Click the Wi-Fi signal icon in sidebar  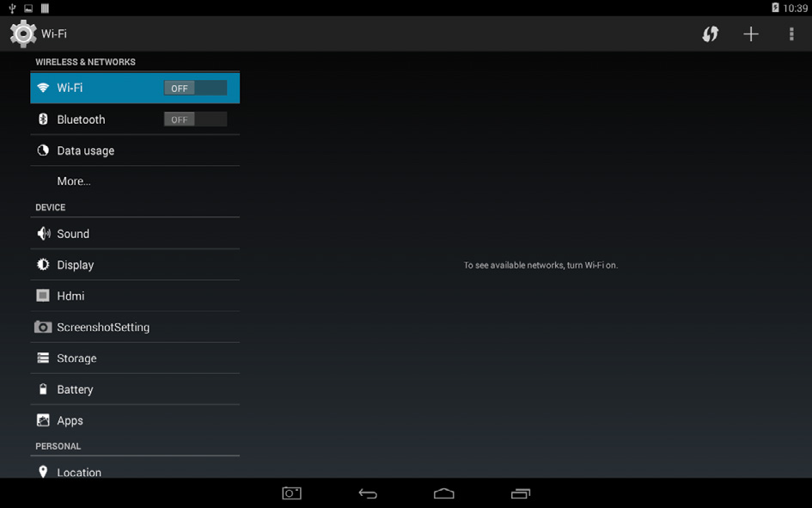coord(43,88)
